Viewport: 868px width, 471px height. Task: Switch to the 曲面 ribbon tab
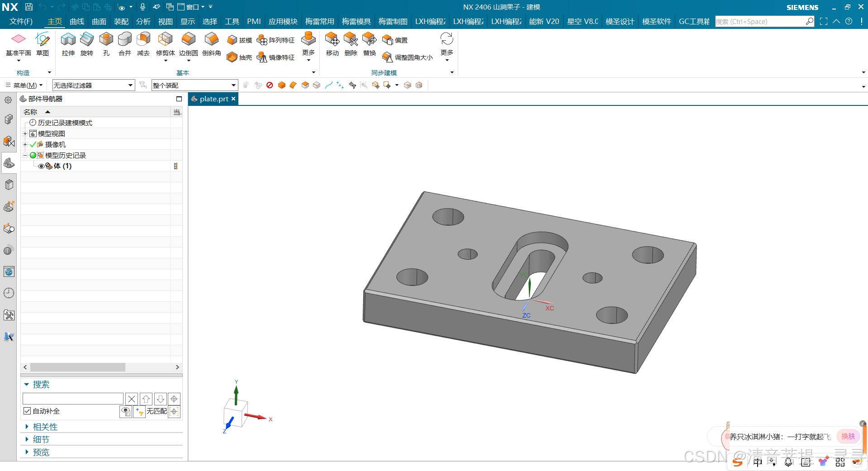coord(99,21)
